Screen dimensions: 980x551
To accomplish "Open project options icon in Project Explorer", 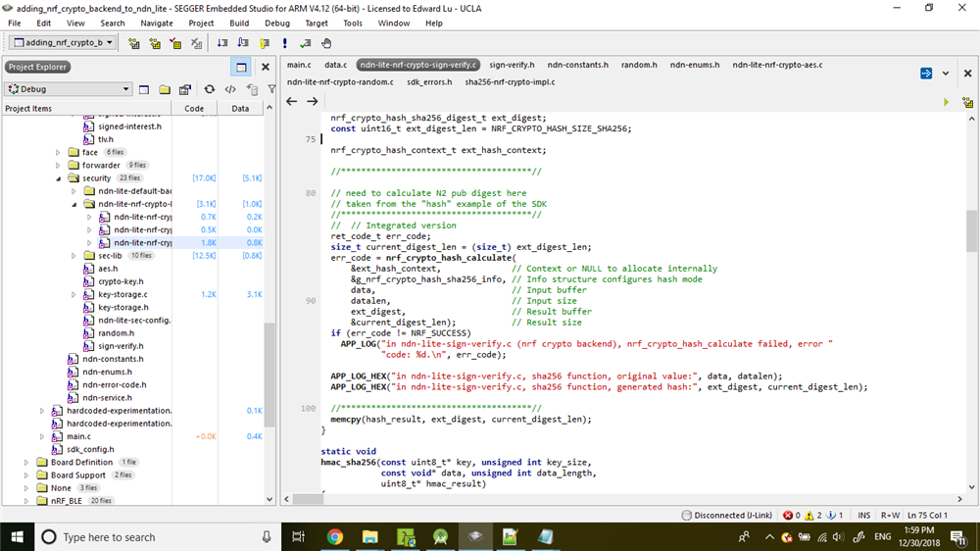I will pyautogui.click(x=185, y=89).
